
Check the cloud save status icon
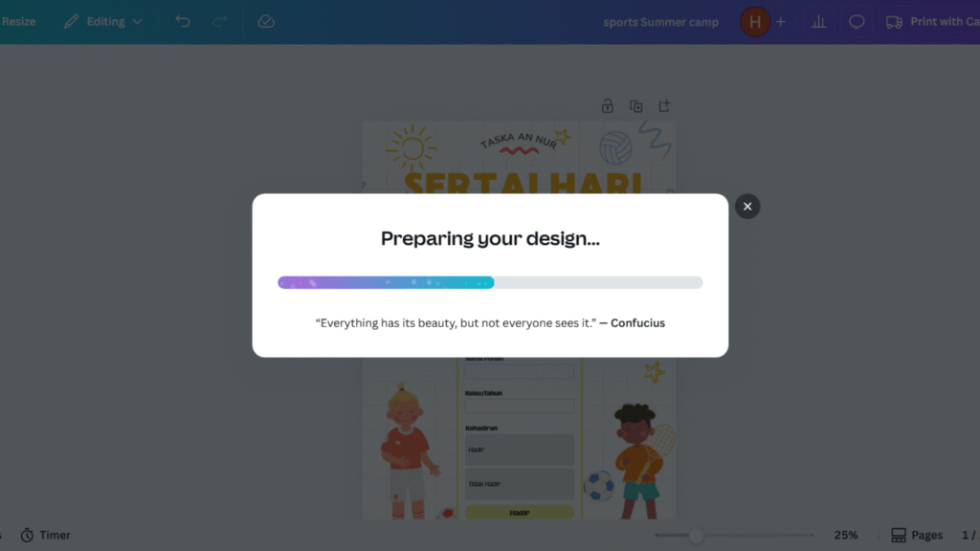(x=266, y=21)
